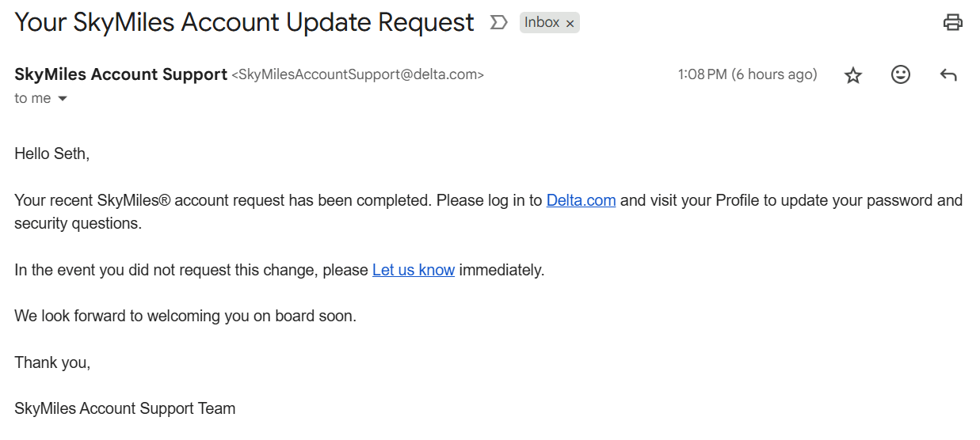Click the "SkyMiles Account Support Team" signature
980x440 pixels.
coord(124,409)
